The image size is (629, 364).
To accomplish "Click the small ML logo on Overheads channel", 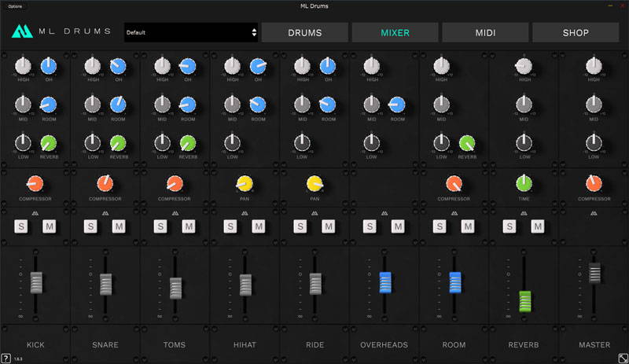I will [384, 213].
